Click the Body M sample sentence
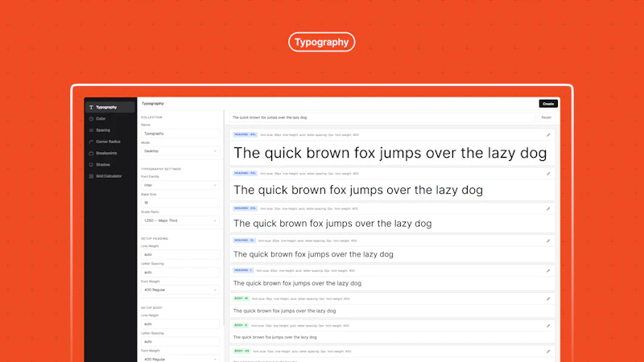Viewport: 644px width, 362px height. point(285,311)
